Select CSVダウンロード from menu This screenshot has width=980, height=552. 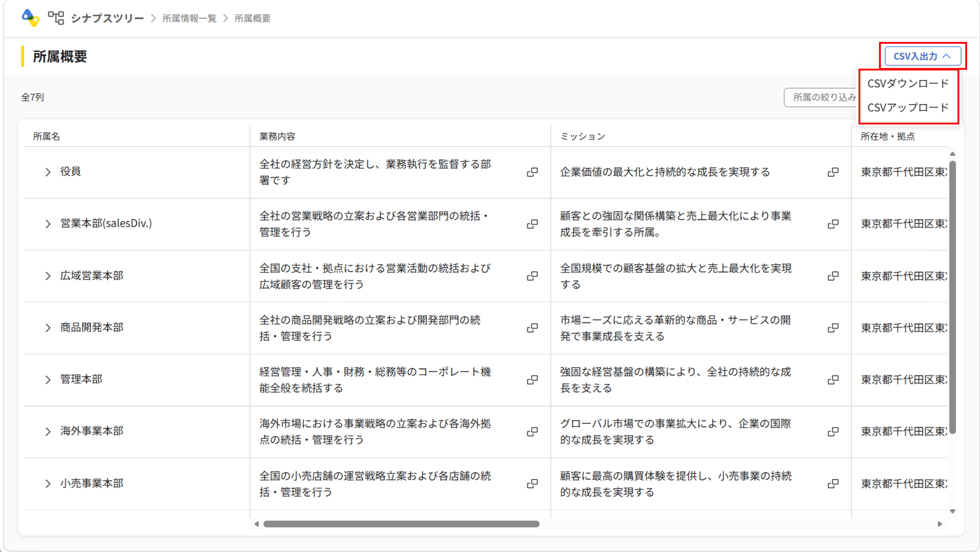point(908,83)
